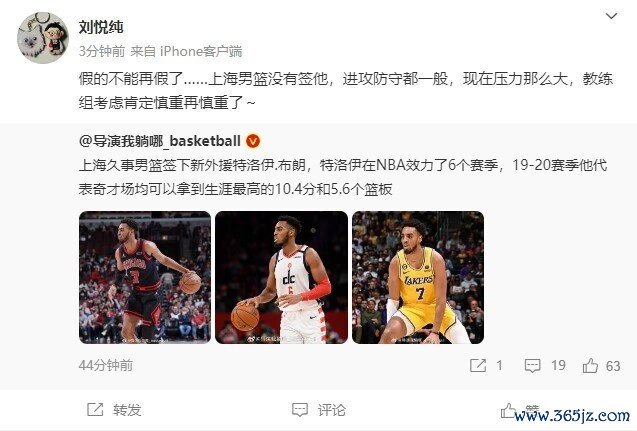
Task: Open 刘悦纯 profile name link
Action: click(101, 27)
